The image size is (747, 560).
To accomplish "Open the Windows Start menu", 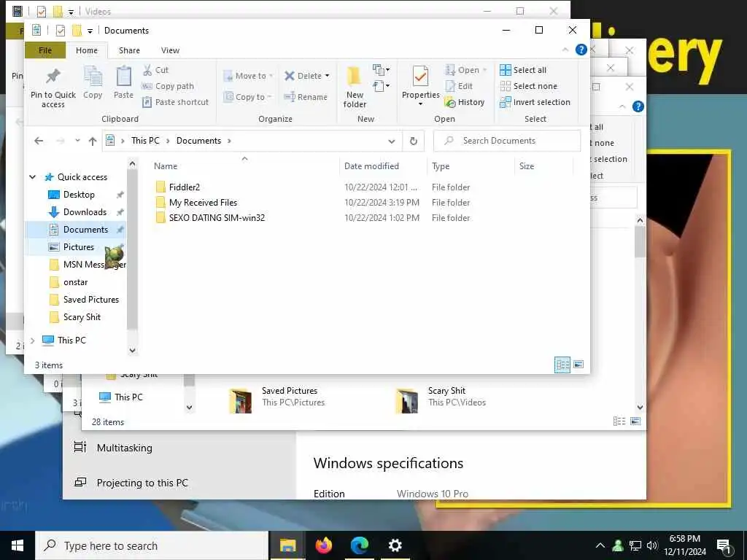I will (18, 545).
